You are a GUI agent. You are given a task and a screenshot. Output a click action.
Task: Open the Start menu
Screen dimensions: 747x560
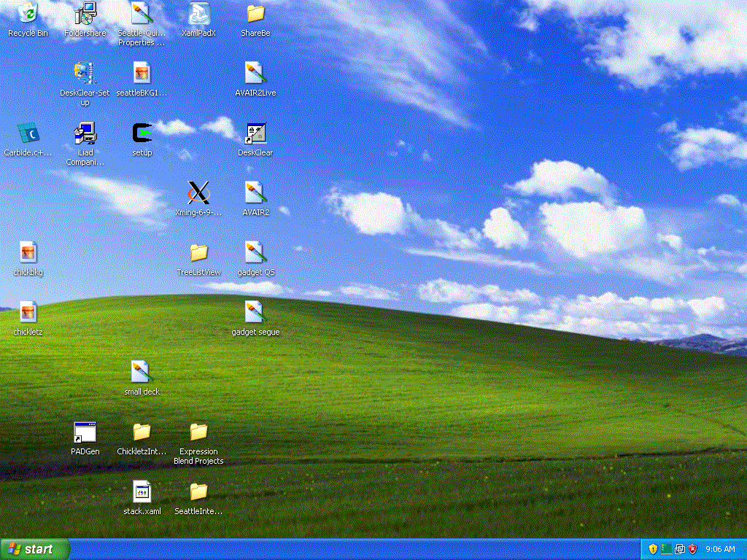pyautogui.click(x=35, y=549)
